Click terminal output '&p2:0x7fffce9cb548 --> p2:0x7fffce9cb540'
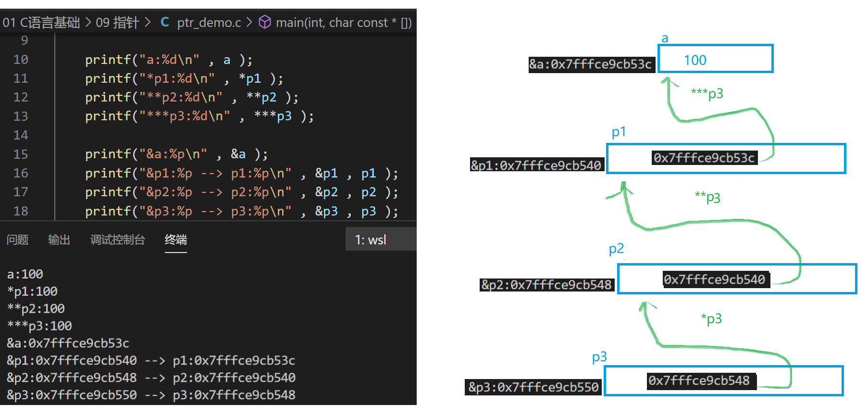The image size is (868, 418). 151,378
